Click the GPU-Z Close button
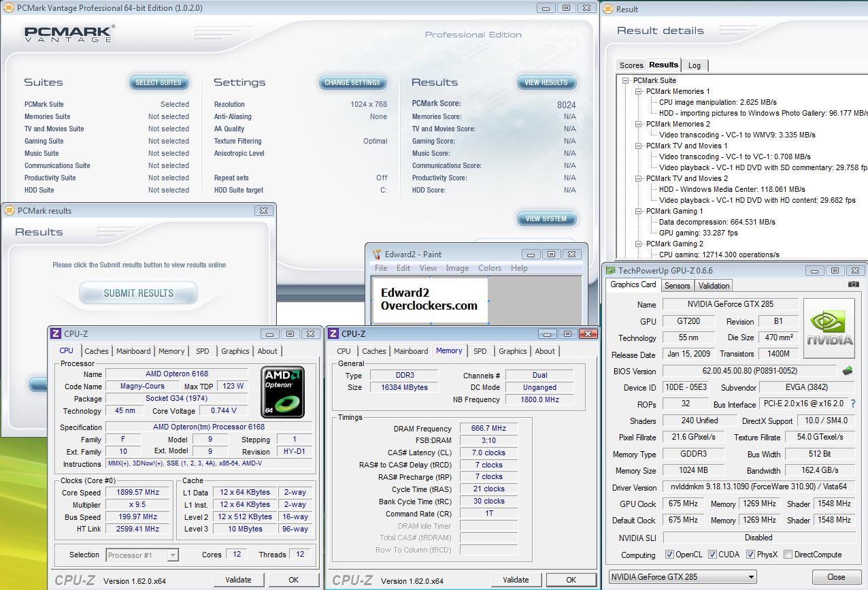 (x=836, y=576)
